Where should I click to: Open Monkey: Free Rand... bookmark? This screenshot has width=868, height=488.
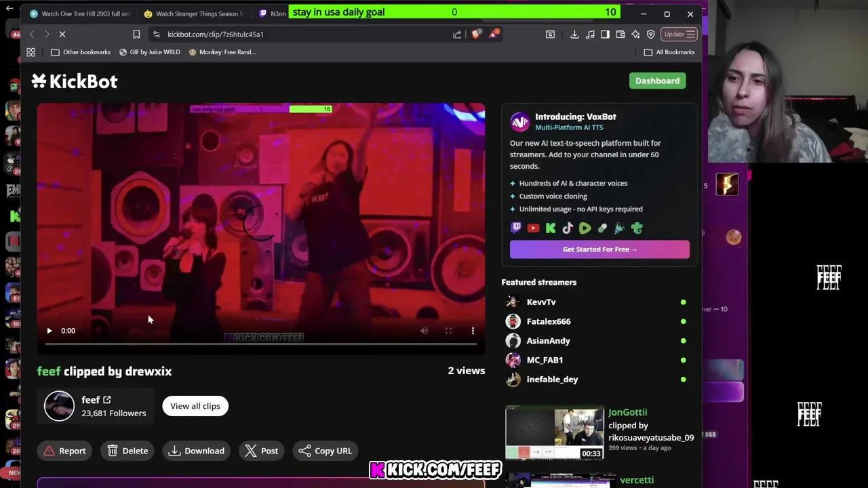click(x=222, y=52)
